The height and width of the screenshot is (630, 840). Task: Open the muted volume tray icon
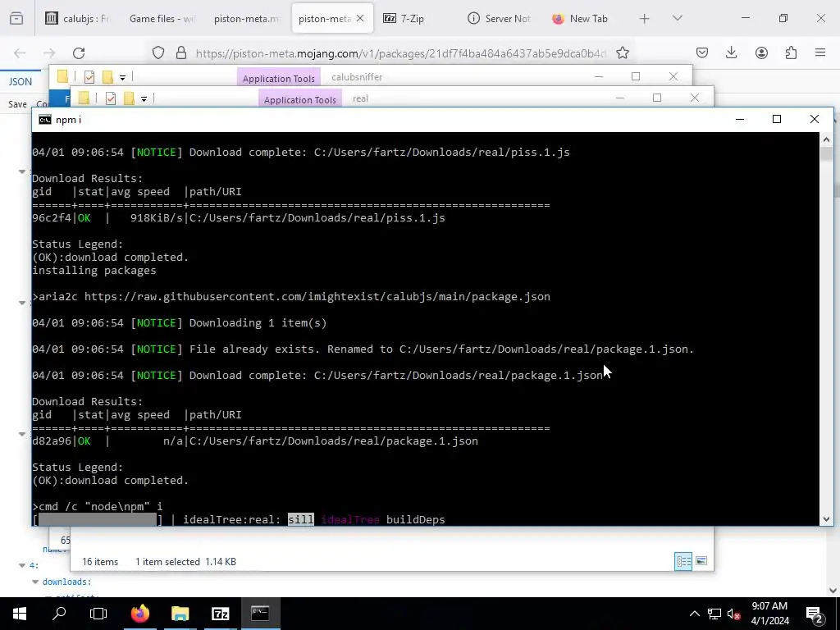(x=733, y=614)
